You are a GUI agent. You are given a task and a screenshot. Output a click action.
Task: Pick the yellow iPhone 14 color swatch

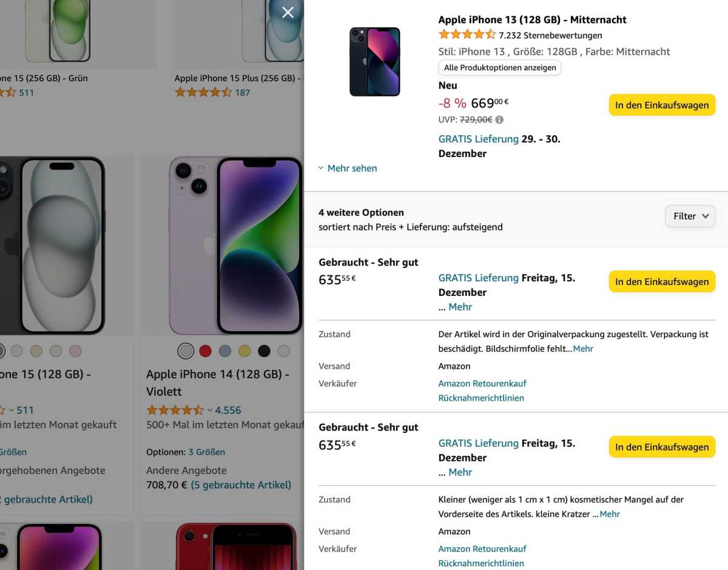tap(244, 350)
